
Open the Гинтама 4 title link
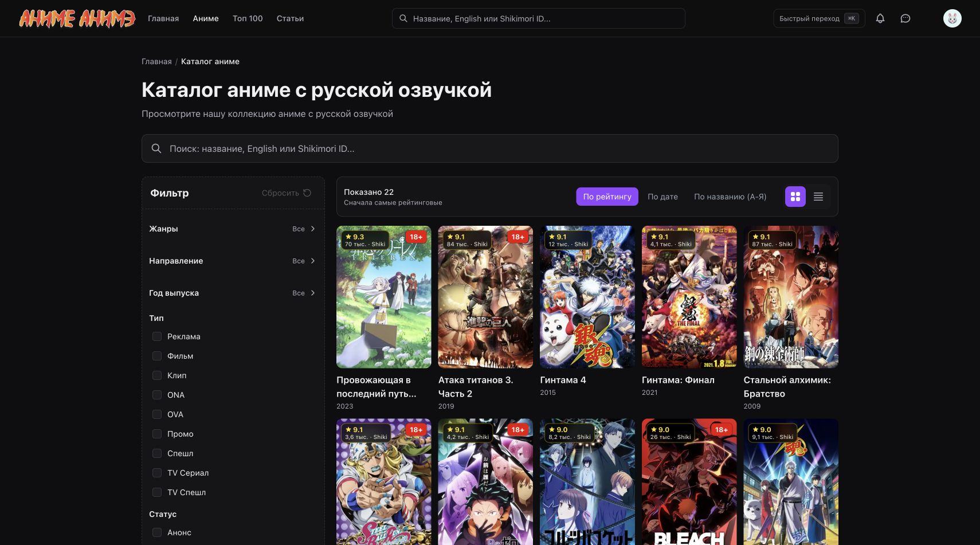563,380
